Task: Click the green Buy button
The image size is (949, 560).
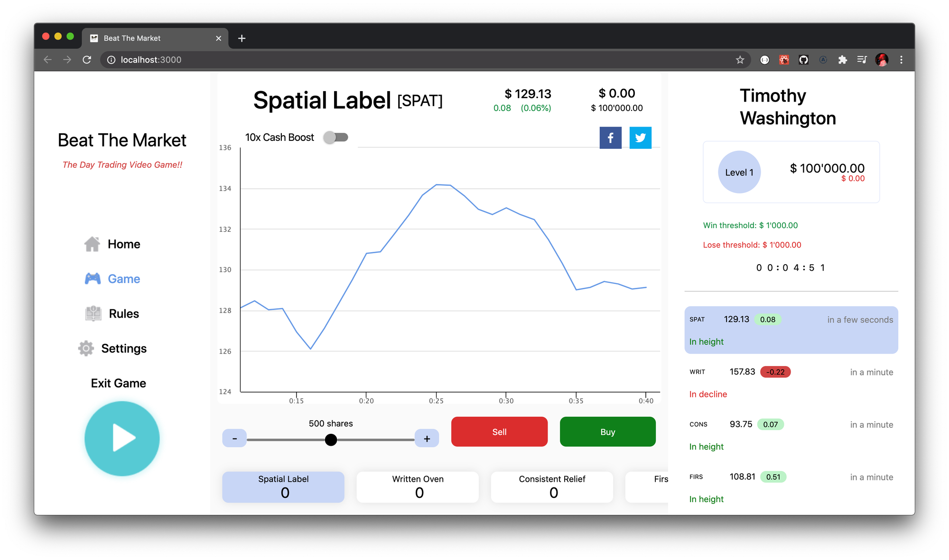Action: [607, 432]
